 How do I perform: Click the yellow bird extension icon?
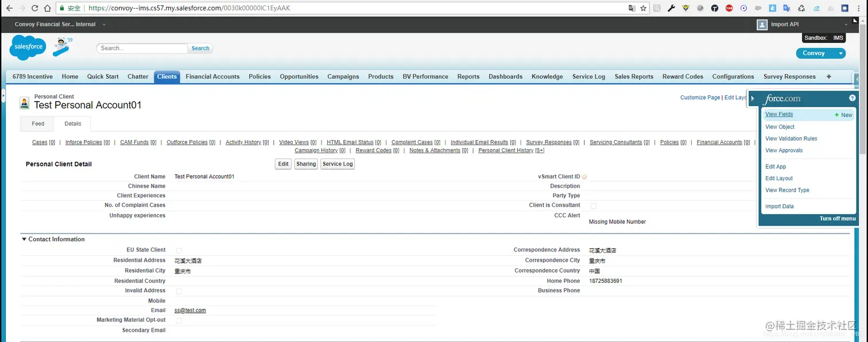pyautogui.click(x=685, y=8)
